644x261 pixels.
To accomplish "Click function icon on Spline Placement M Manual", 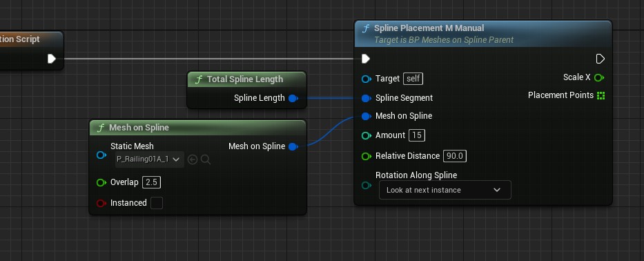I will [x=366, y=28].
